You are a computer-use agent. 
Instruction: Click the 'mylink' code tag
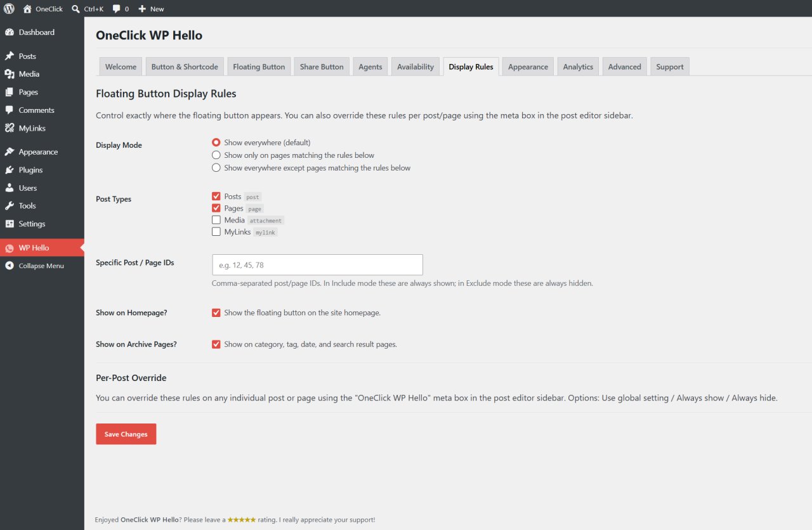(265, 233)
